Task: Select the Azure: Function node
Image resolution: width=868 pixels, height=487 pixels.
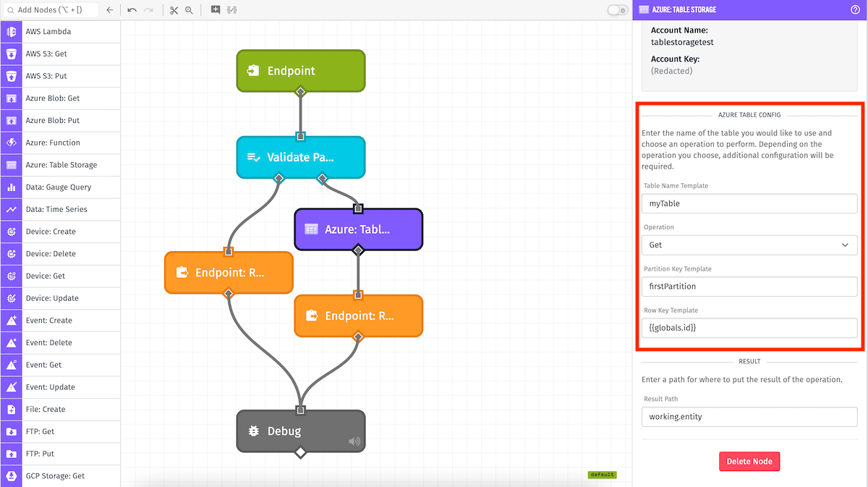Action: coord(60,143)
